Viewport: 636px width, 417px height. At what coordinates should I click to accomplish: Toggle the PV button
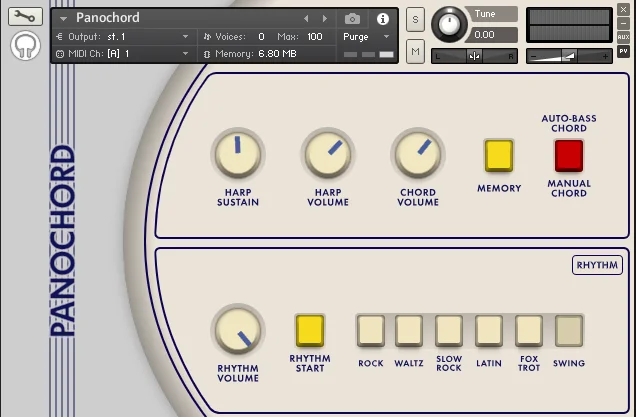pos(623,52)
